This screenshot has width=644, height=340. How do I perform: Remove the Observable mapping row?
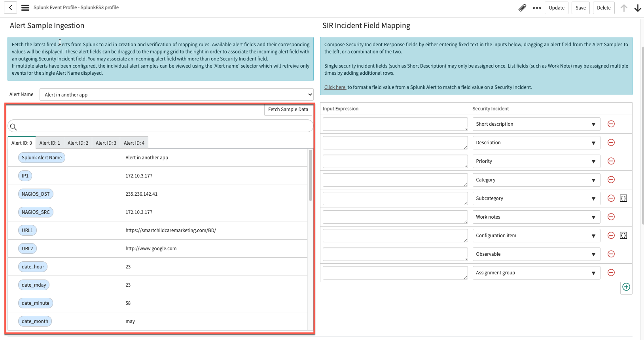point(611,254)
